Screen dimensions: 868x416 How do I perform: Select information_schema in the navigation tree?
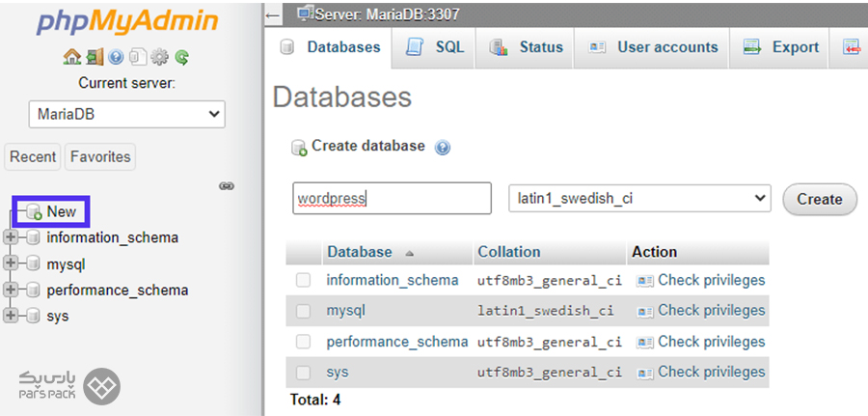click(113, 237)
